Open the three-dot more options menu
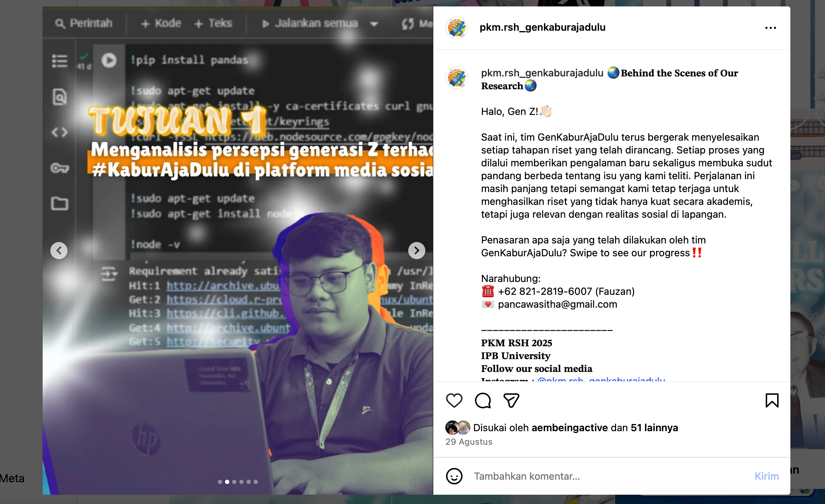The height and width of the screenshot is (504, 825). [770, 27]
